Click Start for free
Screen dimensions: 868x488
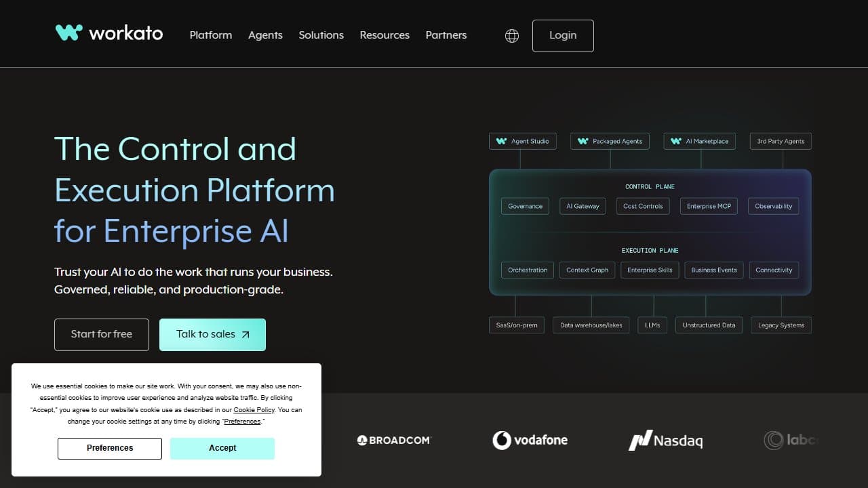(102, 335)
